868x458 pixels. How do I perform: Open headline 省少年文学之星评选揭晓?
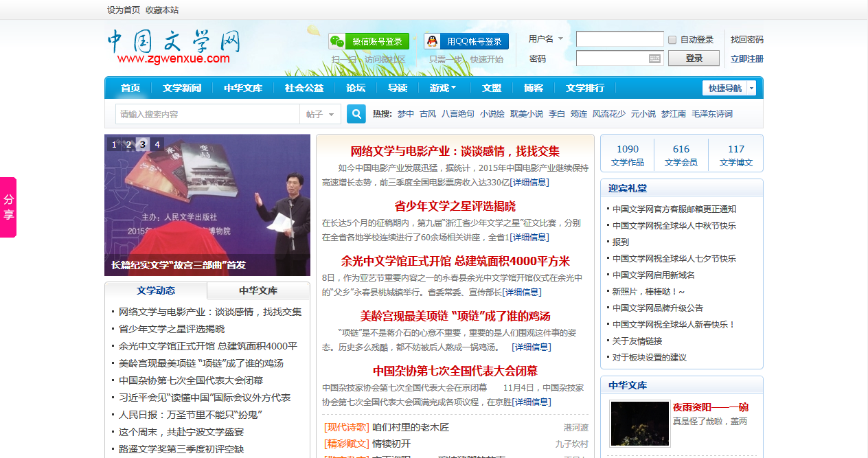click(455, 206)
